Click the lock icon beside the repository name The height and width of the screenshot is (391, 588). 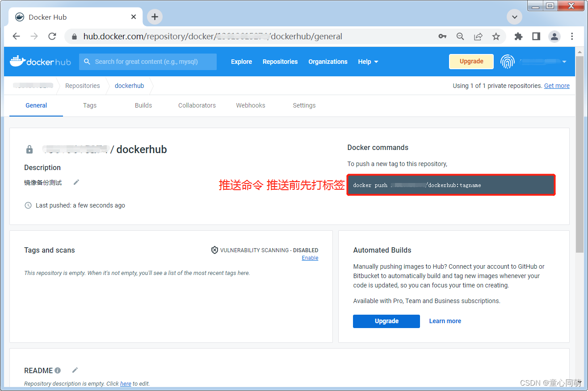[x=29, y=149]
